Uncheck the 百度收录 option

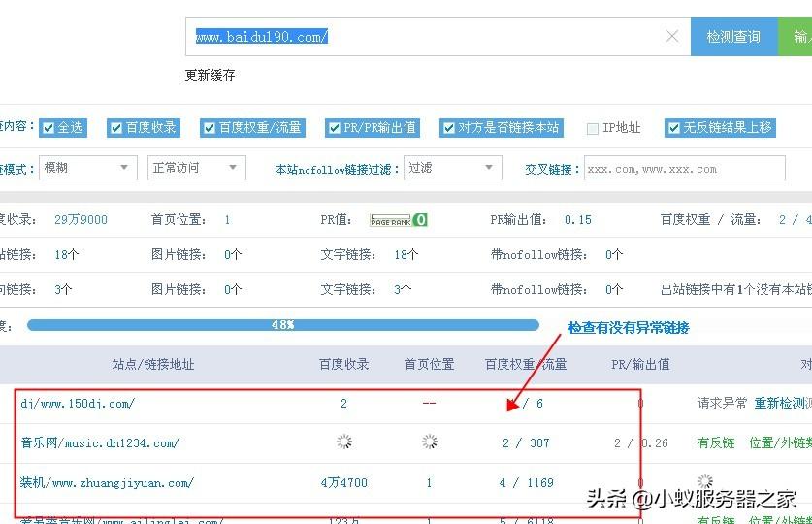[115, 128]
